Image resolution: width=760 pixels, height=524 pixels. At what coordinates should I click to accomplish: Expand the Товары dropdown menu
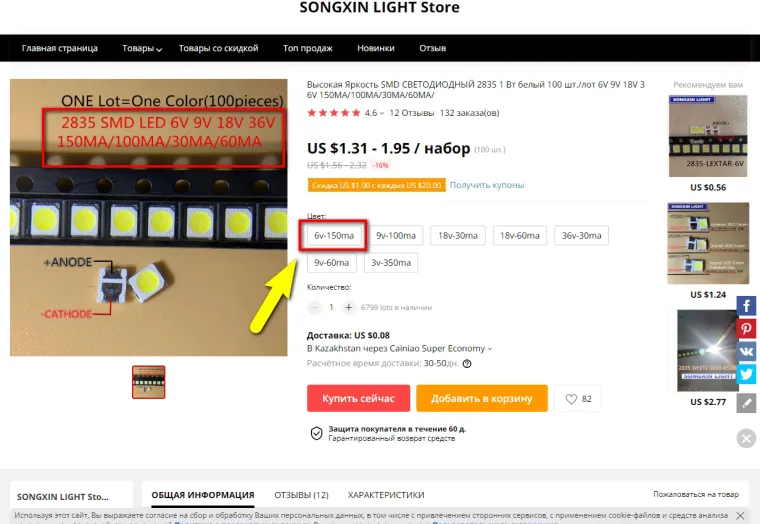tap(142, 48)
